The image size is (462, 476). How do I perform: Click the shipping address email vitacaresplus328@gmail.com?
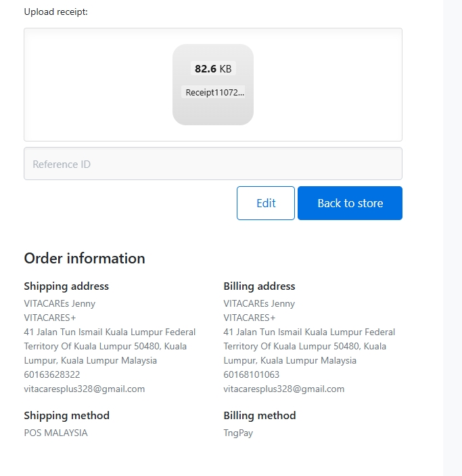pyautogui.click(x=85, y=389)
